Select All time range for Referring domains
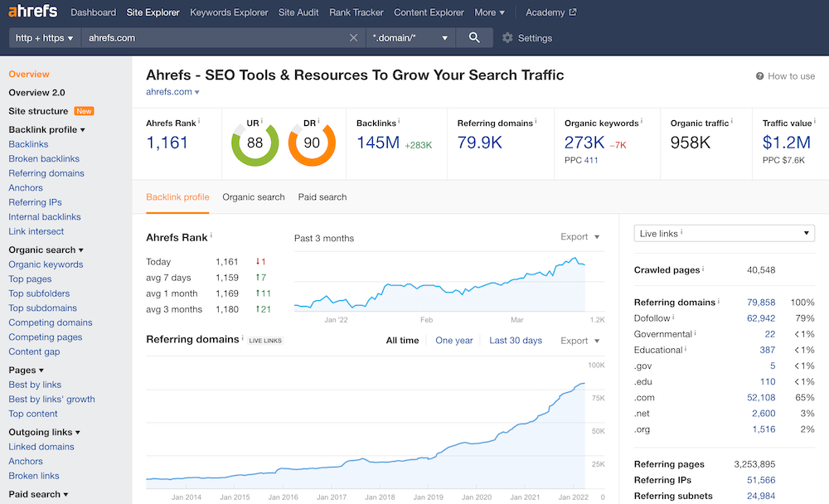This screenshot has height=504, width=829. [x=402, y=341]
